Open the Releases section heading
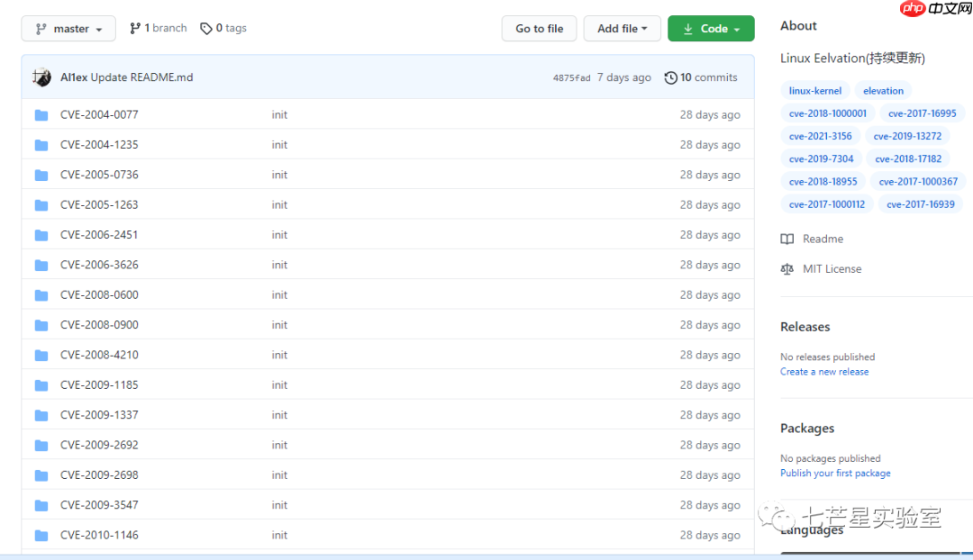The image size is (973, 560). click(x=805, y=327)
